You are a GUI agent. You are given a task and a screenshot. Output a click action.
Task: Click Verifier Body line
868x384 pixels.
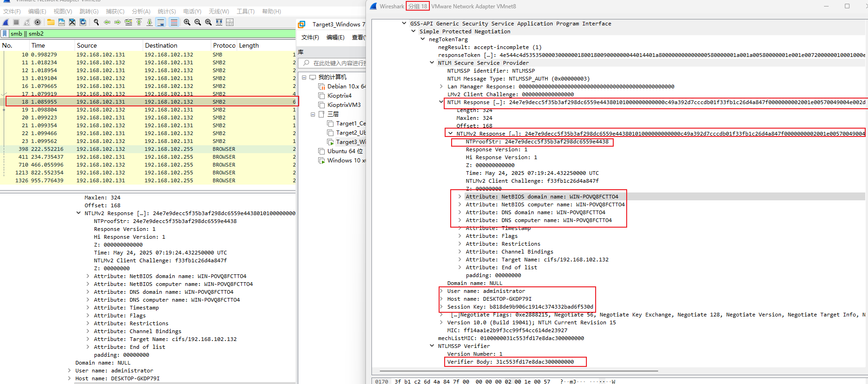pos(510,362)
